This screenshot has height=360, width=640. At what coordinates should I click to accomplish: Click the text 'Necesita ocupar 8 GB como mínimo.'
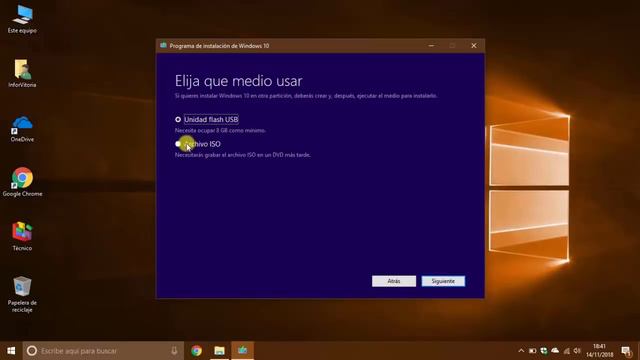point(220,131)
